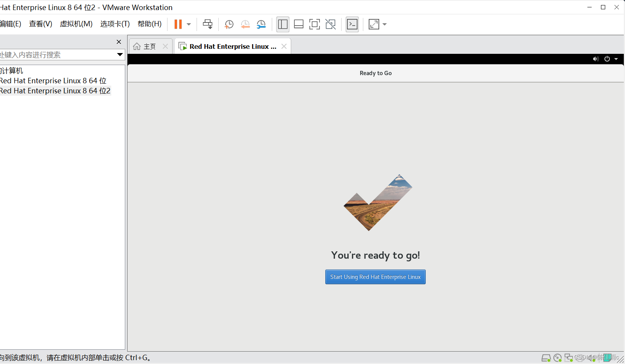Revert the virtual machine to the previous snapshot
Image resolution: width=625 pixels, height=364 pixels.
point(245,24)
